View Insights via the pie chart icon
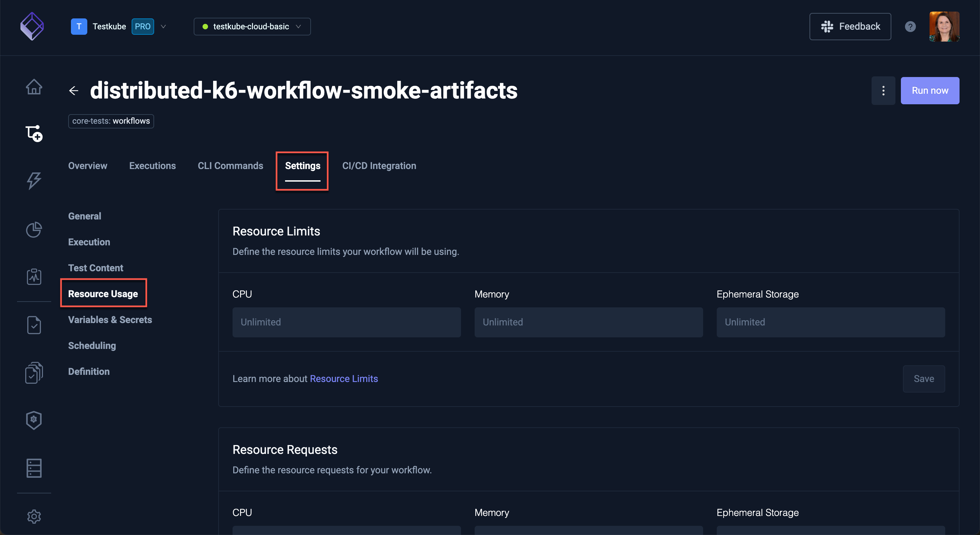 (34, 230)
